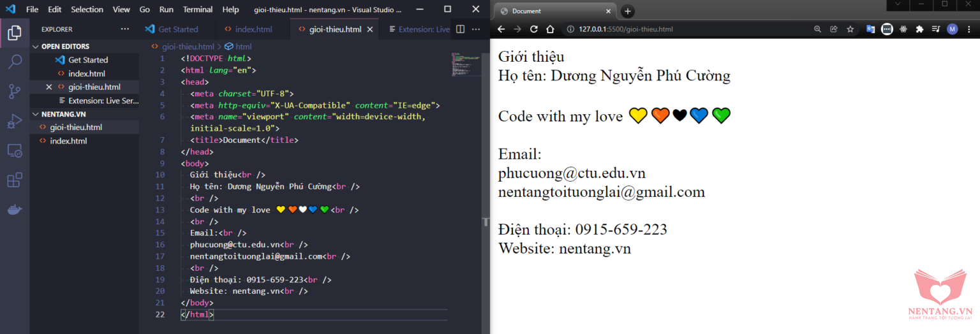Screen dimensions: 980x334
Task: Click the browser address bar URL
Action: tap(625, 29)
